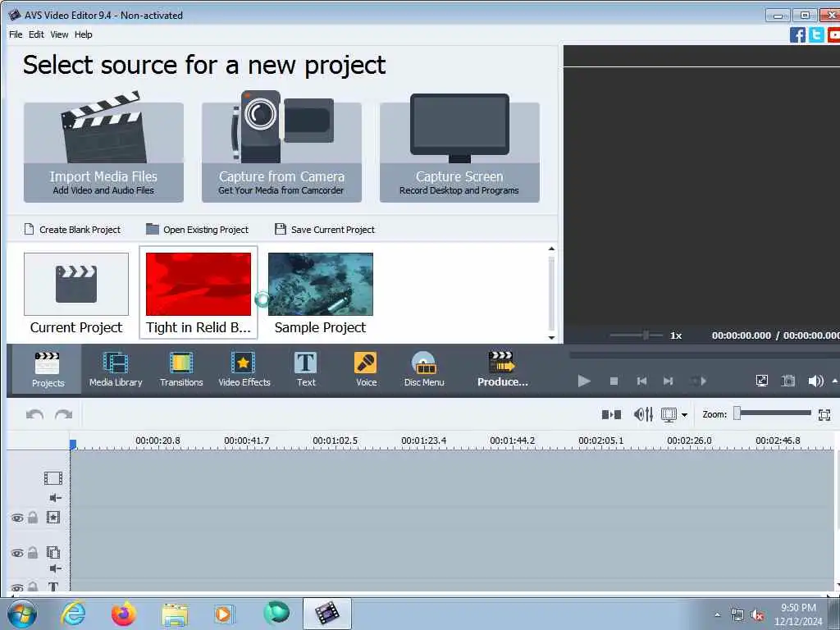
Task: Click the preview seek bar
Action: point(704,354)
